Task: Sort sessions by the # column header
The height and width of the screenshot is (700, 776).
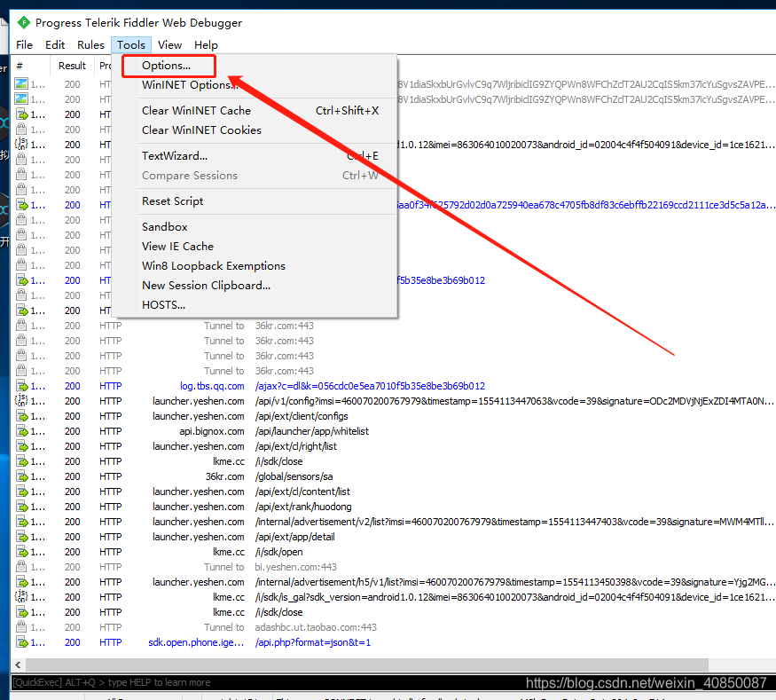Action: pyautogui.click(x=30, y=66)
